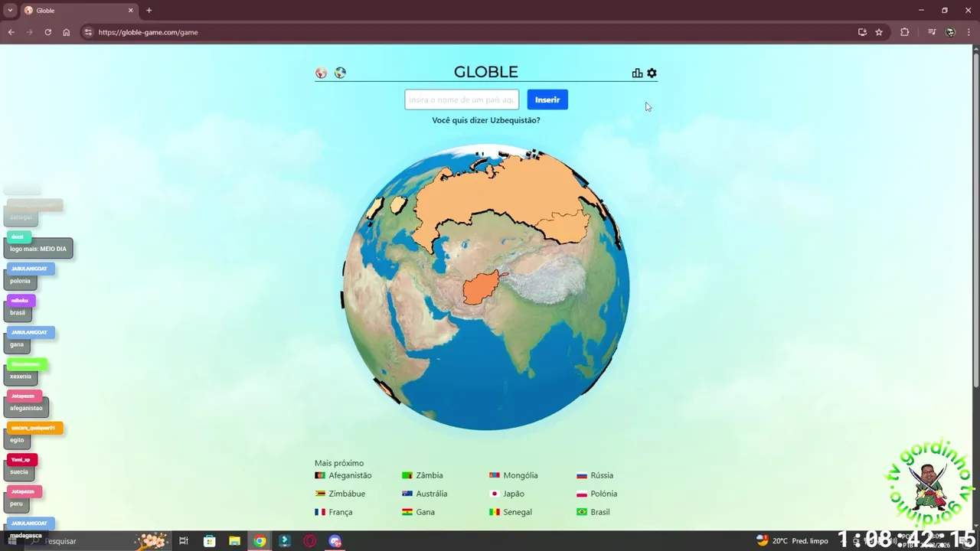The width and height of the screenshot is (980, 551).
Task: Select França in the guessed list
Action: (x=334, y=512)
